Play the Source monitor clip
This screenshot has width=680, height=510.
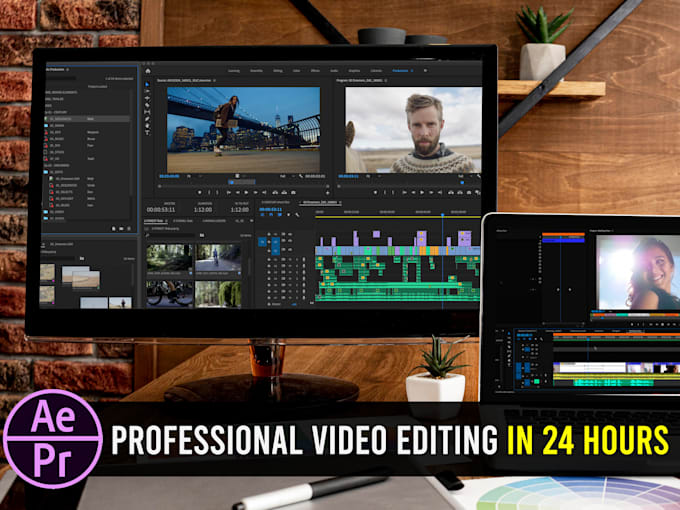tap(246, 192)
